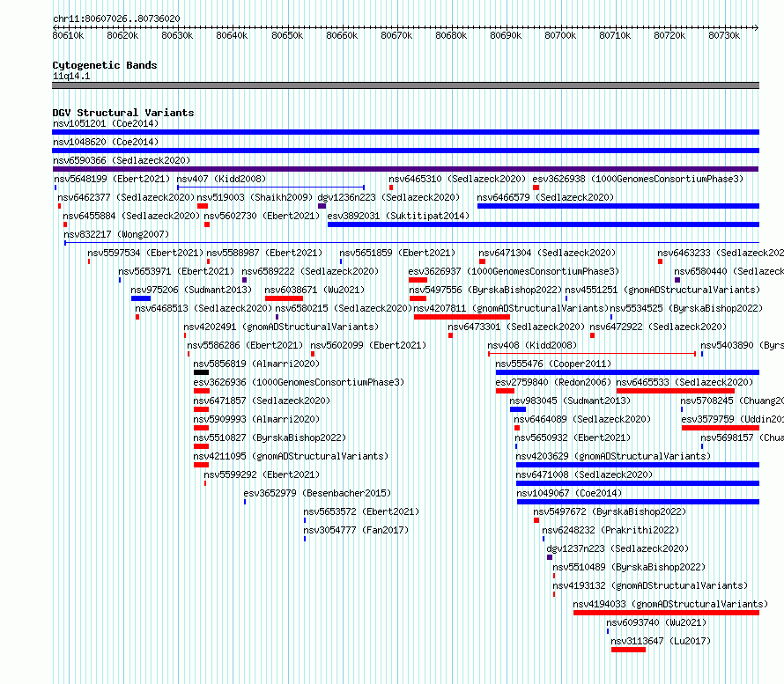Click the nsv6093740 (Wu2021) label
Image resolution: width=784 pixels, height=684 pixels.
(656, 622)
